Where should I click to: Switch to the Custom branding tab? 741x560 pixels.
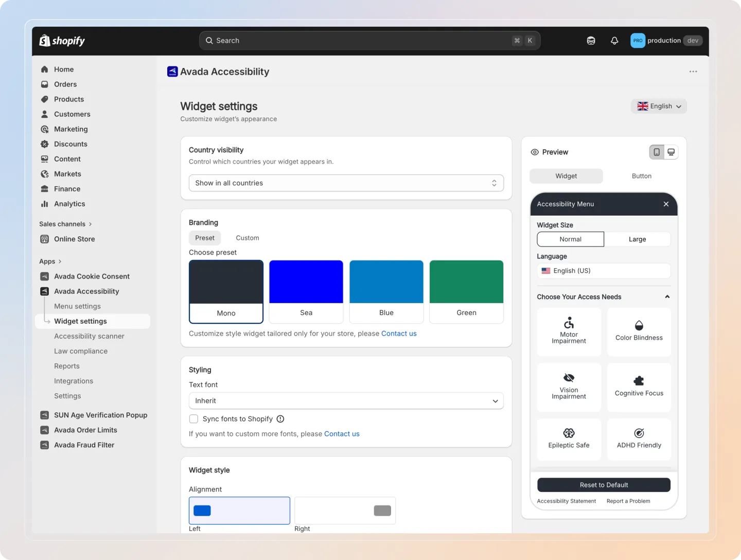[248, 238]
